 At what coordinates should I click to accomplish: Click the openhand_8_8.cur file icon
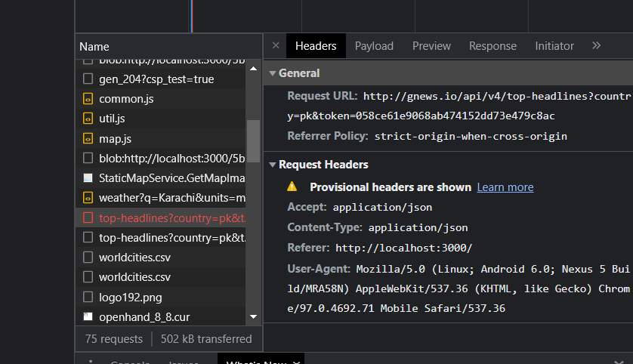tap(88, 316)
